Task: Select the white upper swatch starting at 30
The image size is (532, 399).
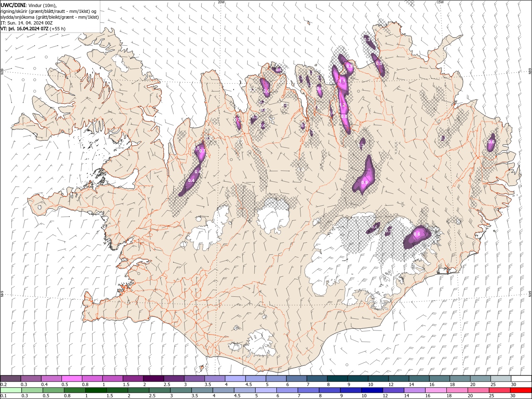Action: point(521,379)
